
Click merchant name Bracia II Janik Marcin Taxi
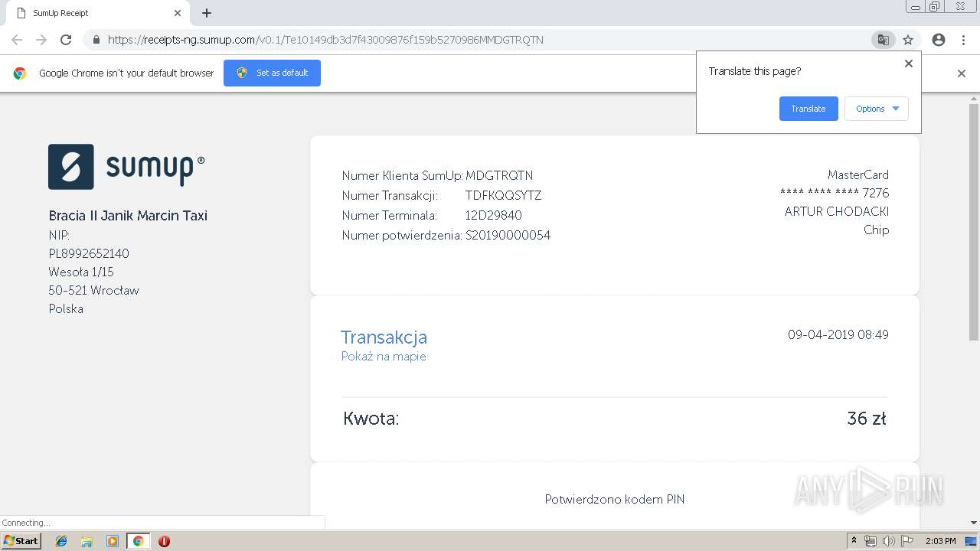click(x=128, y=216)
